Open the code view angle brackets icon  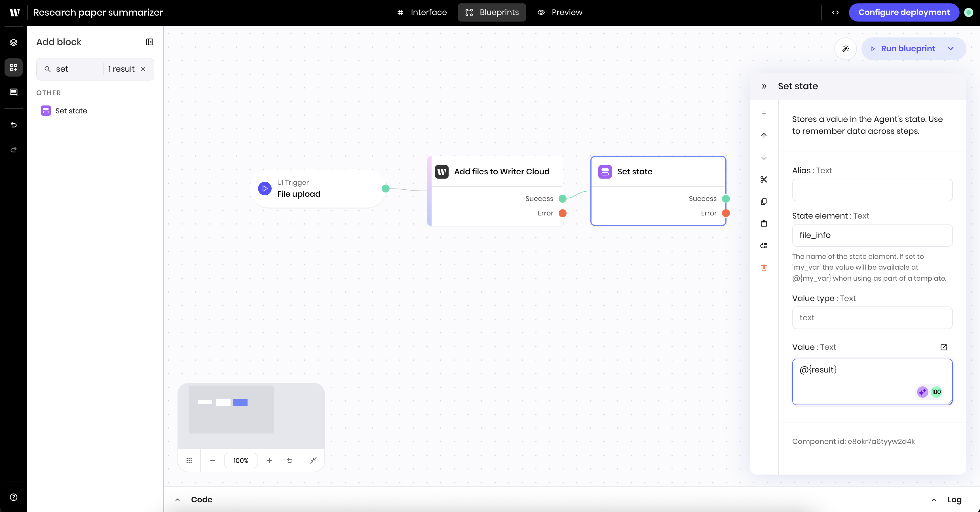[x=835, y=12]
